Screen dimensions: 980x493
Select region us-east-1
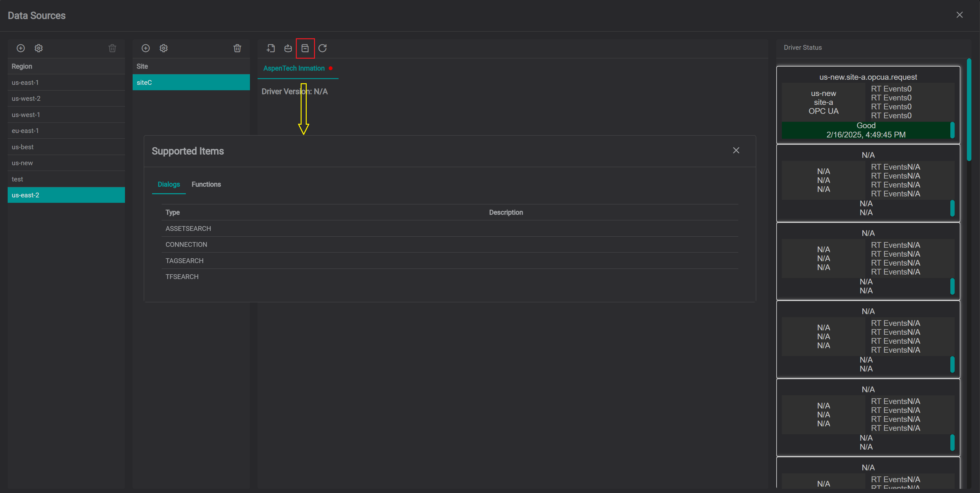pos(66,83)
